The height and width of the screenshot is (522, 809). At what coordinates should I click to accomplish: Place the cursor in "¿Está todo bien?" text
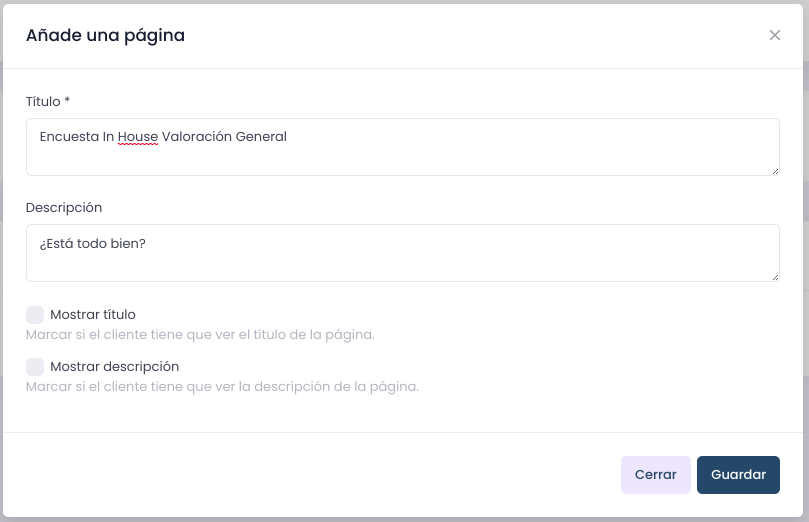click(93, 243)
